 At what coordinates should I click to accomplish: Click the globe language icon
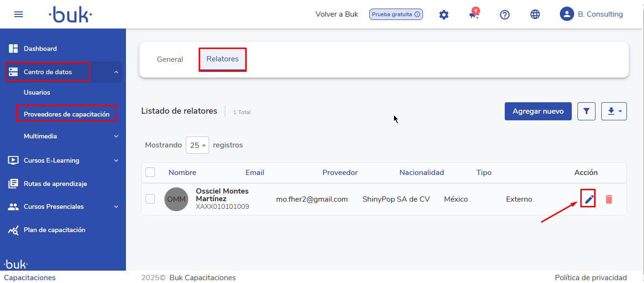(x=535, y=14)
